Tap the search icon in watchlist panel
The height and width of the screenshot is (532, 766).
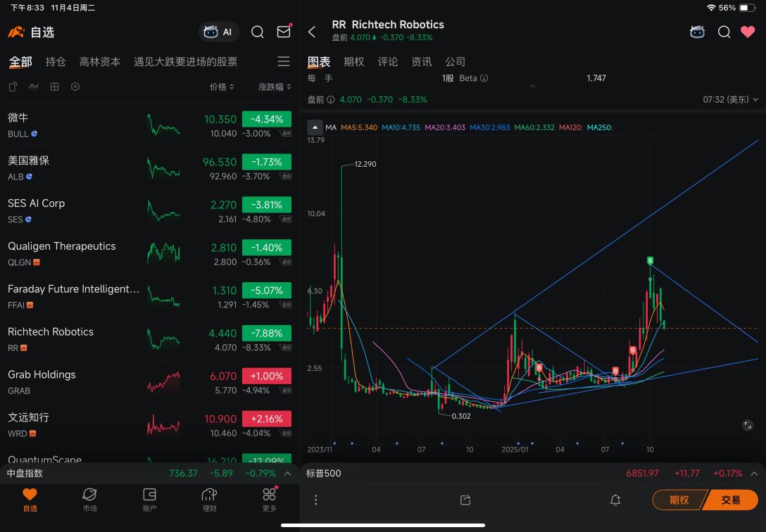[x=258, y=32]
